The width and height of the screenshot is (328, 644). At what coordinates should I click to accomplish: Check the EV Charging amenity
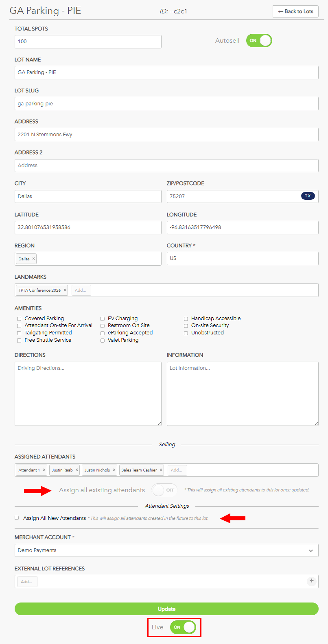pyautogui.click(x=103, y=319)
